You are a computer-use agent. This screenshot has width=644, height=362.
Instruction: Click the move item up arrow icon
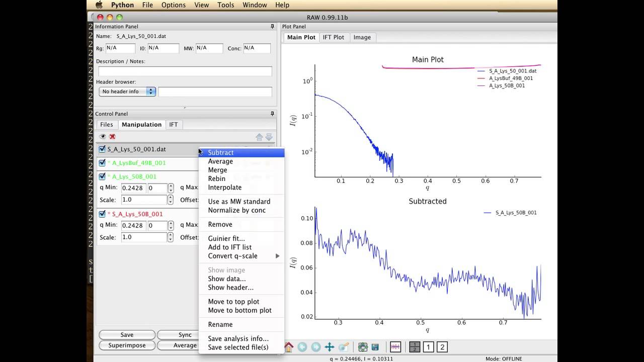(259, 137)
